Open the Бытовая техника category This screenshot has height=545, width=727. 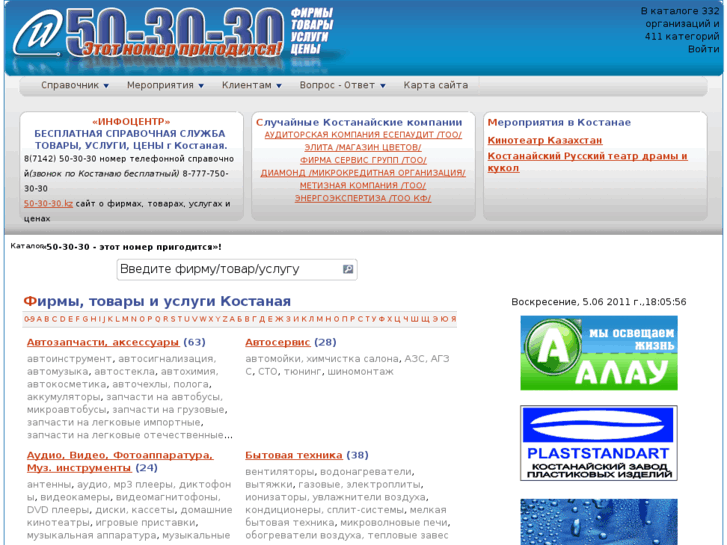click(294, 455)
